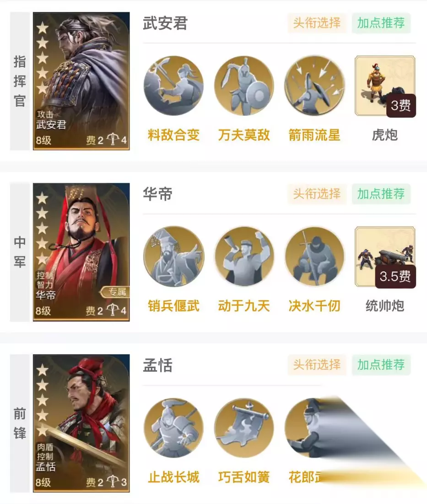Select the 巧舌如簧 skill icon
Viewport: 427px width, 504px height.
tap(244, 428)
